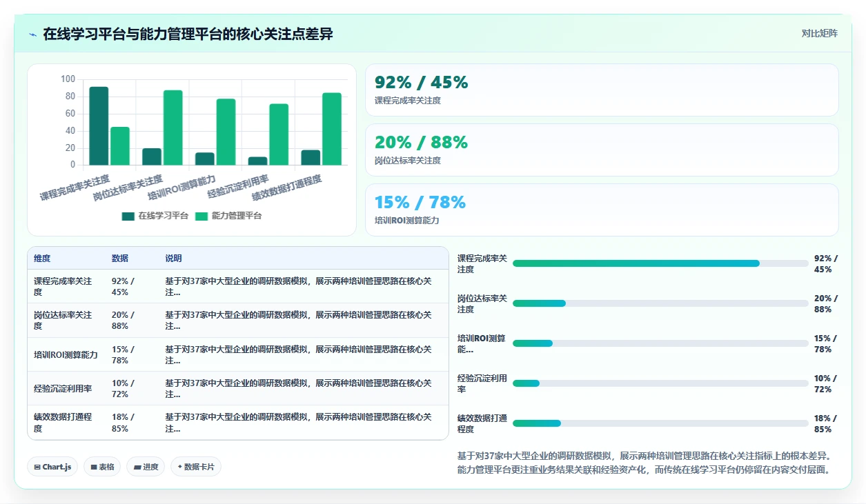
Task: Click the 进度 tag chip
Action: pyautogui.click(x=146, y=467)
